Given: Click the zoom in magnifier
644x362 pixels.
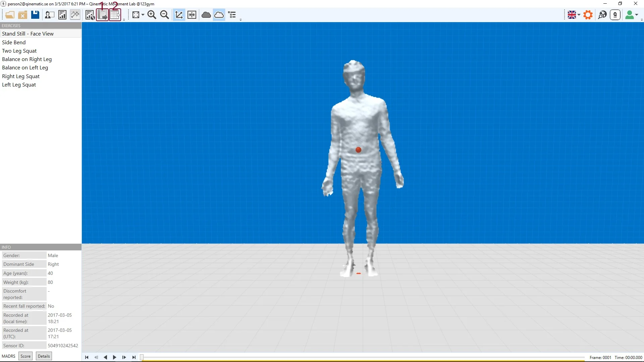Looking at the screenshot, I should coord(152,15).
